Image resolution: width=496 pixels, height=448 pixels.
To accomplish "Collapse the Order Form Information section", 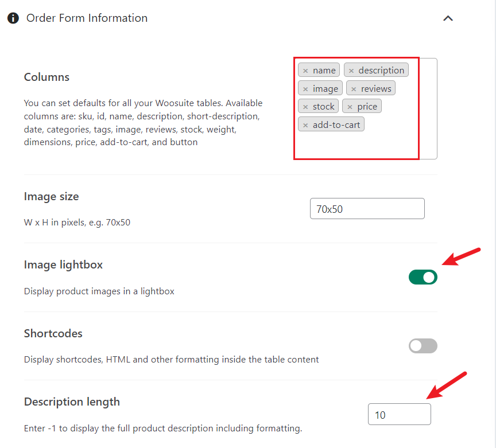I will pos(448,18).
